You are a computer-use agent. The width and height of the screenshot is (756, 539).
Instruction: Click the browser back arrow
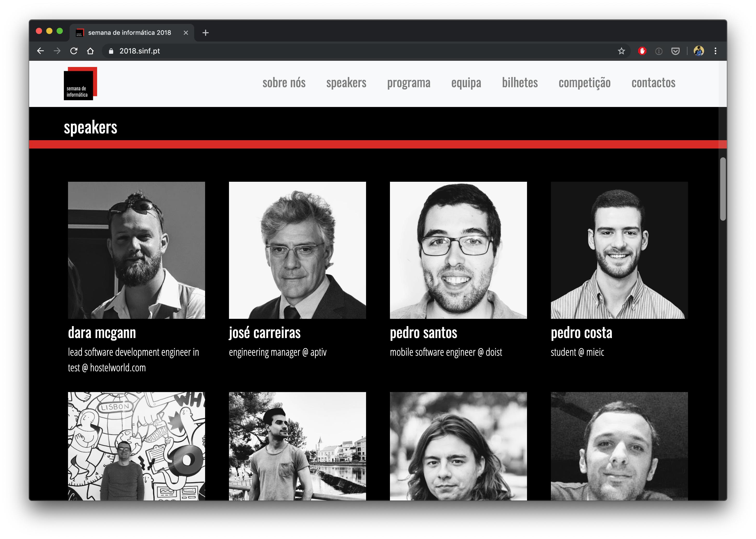(x=40, y=51)
